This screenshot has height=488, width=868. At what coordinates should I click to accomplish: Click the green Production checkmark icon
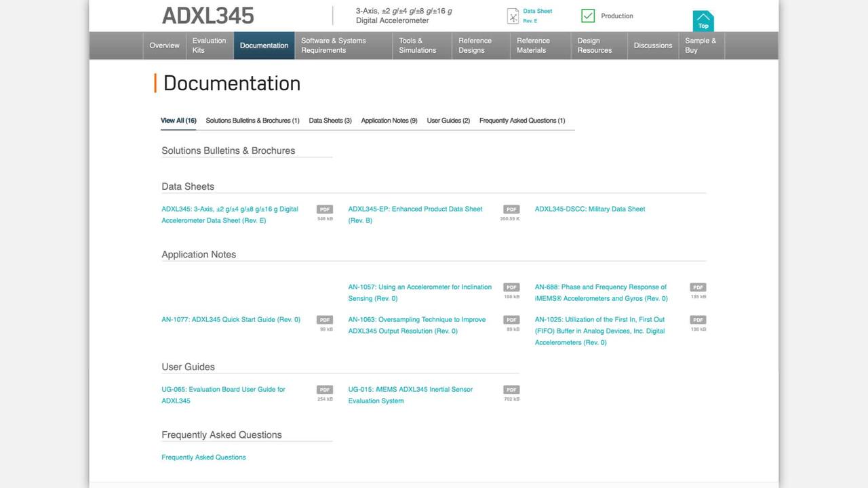(588, 16)
